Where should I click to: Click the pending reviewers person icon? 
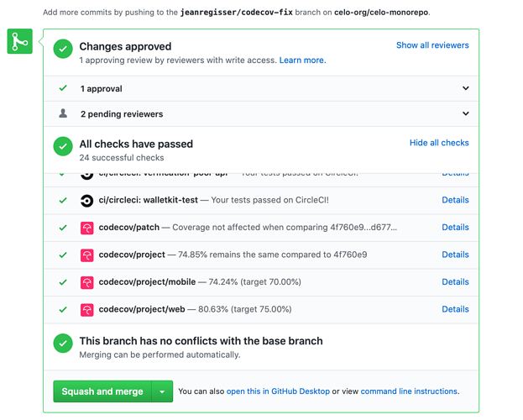63,113
